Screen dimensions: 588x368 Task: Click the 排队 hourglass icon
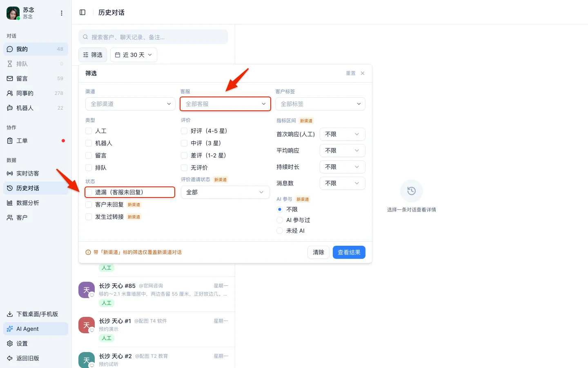[x=10, y=64]
